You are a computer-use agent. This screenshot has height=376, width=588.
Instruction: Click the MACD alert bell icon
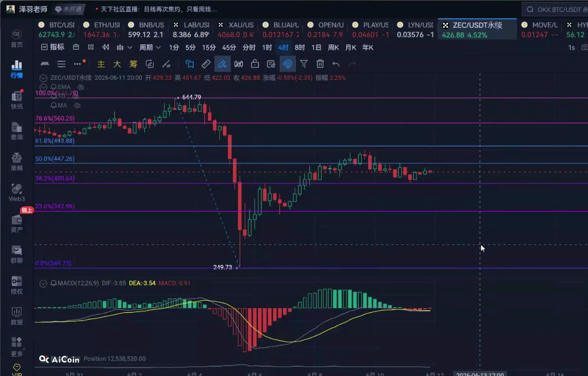pos(54,283)
